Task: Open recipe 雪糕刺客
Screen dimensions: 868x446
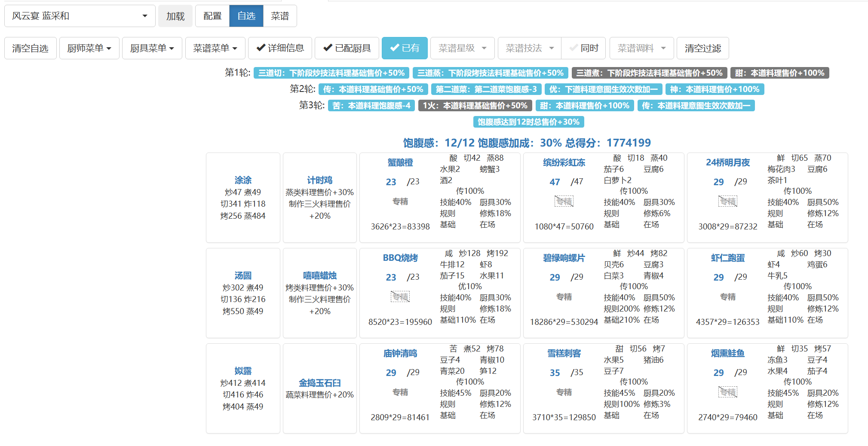Action: (x=564, y=353)
